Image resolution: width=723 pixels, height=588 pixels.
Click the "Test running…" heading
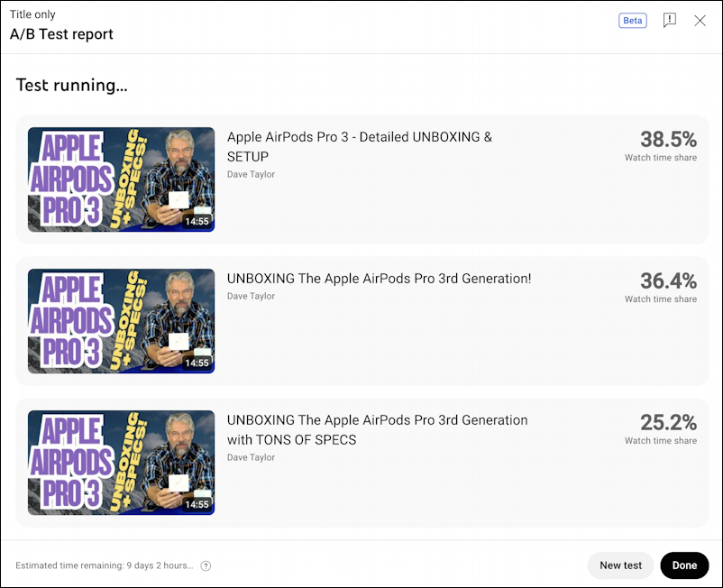(x=72, y=85)
